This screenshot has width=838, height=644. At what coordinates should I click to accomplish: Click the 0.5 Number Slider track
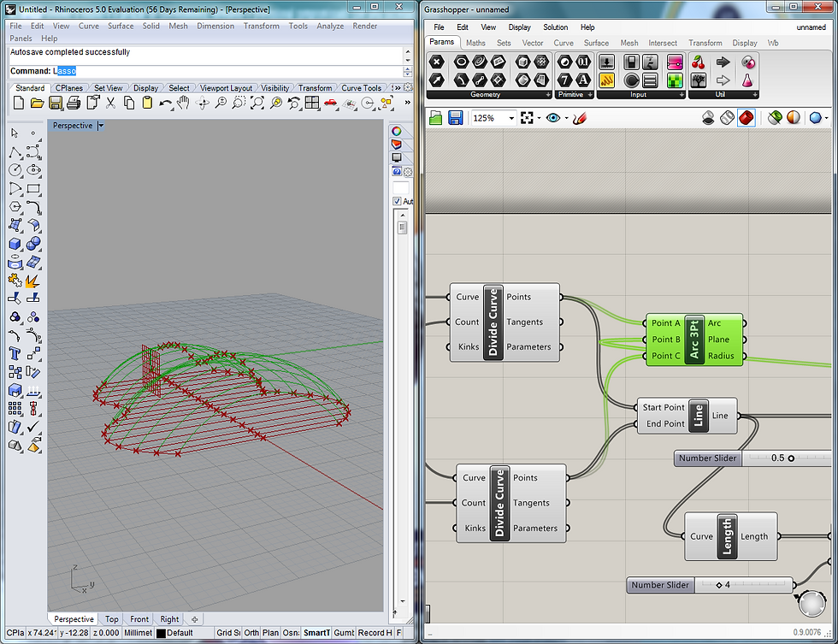coord(787,458)
